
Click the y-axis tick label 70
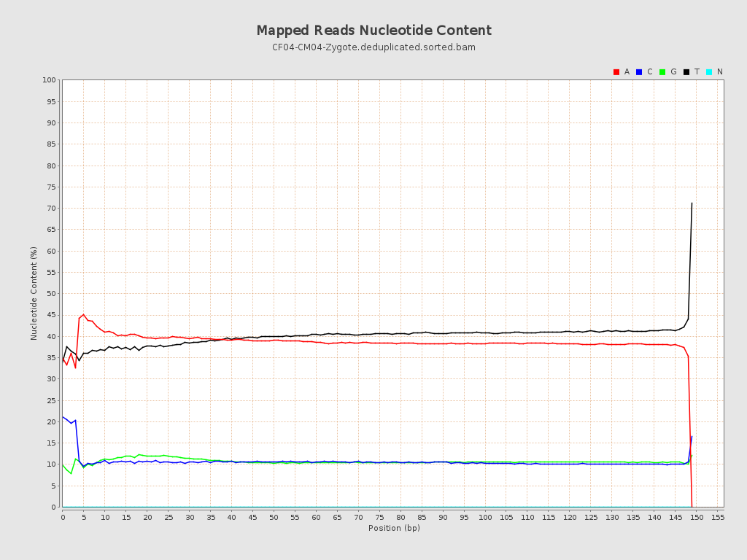[x=52, y=208]
